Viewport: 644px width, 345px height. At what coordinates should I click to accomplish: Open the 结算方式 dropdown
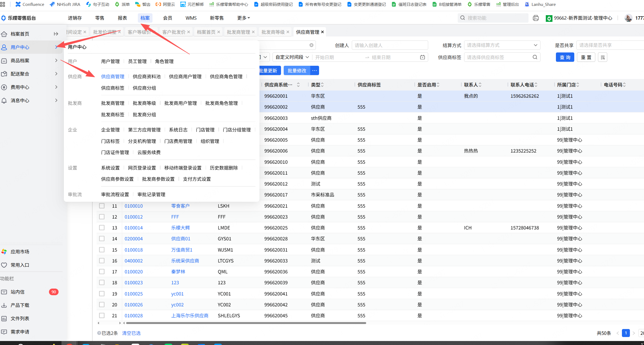pos(502,45)
